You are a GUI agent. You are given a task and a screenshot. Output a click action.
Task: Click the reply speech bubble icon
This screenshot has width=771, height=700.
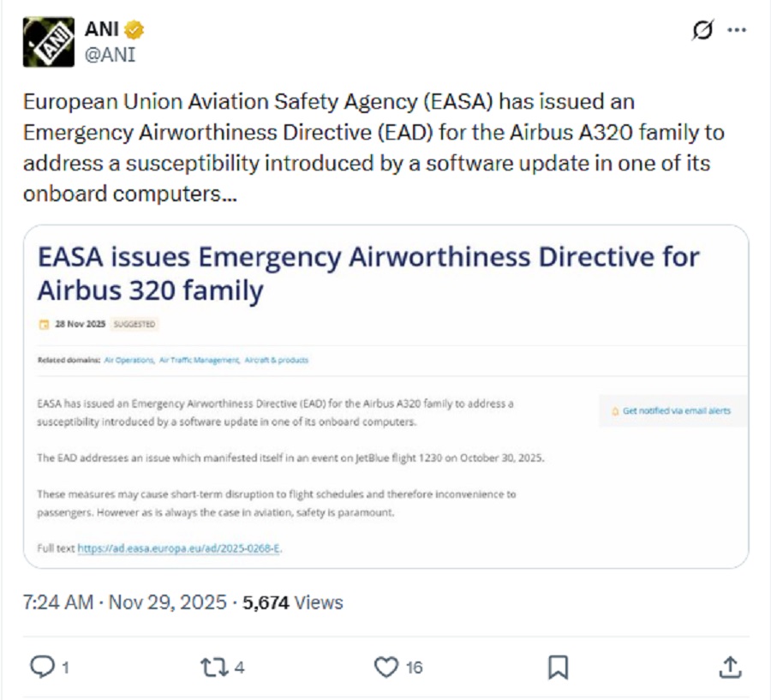(x=42, y=666)
